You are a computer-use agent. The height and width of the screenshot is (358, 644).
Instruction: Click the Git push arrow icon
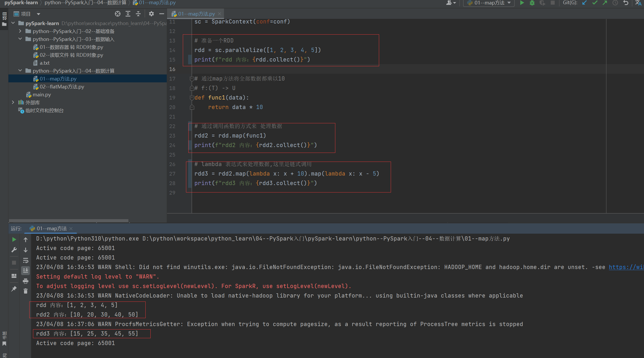[605, 3]
